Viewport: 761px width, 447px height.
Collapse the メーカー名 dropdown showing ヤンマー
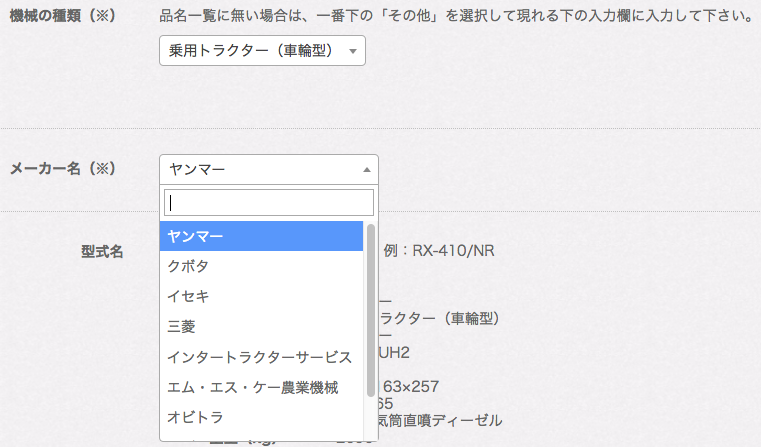click(268, 169)
